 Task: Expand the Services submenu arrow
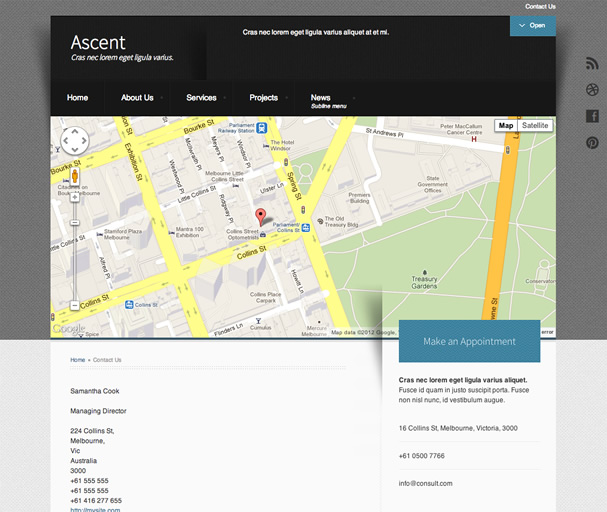click(225, 98)
